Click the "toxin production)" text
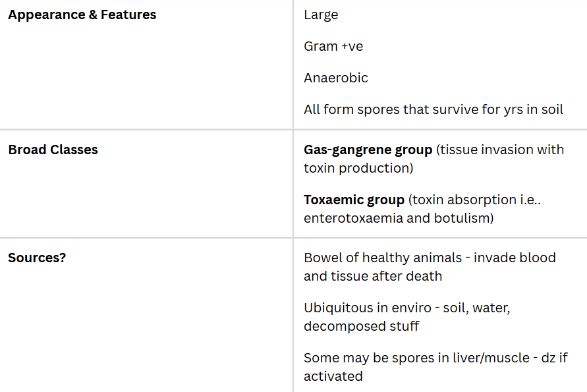Viewport: 587px width, 392px height. point(358,168)
